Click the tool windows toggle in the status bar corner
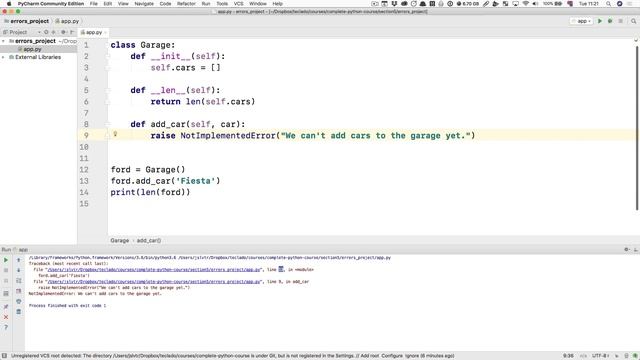640x360 pixels. [x=4, y=356]
